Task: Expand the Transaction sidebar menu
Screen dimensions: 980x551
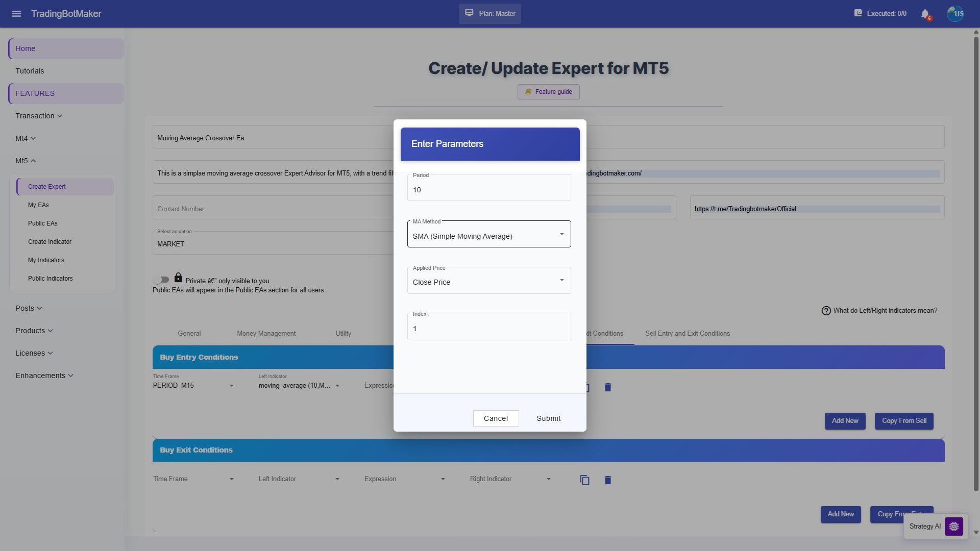Action: [39, 116]
